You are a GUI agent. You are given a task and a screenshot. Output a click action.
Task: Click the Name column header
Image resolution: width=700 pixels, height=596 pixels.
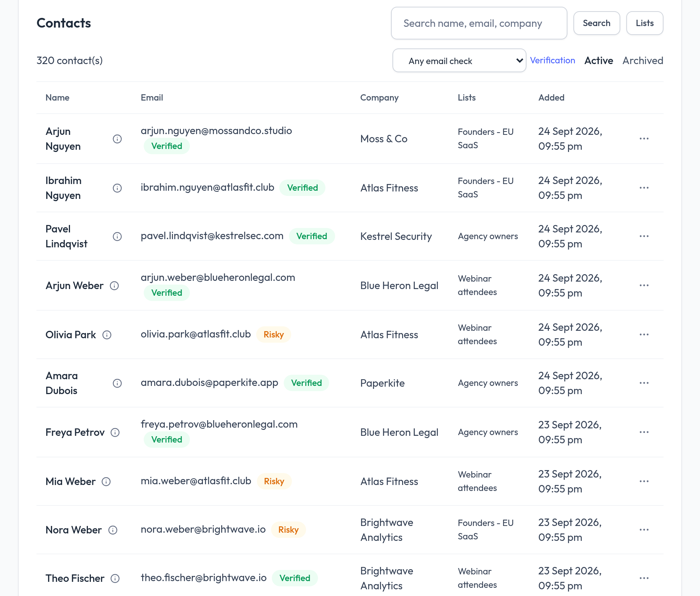tap(57, 98)
